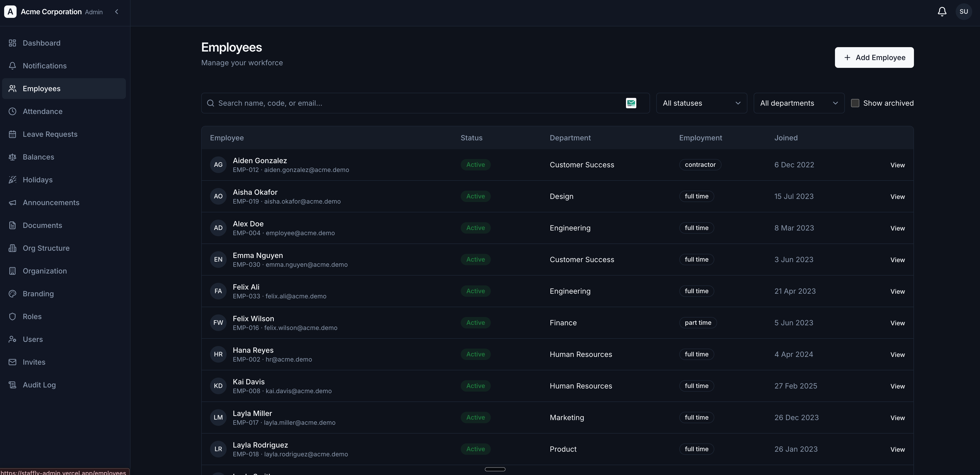Image resolution: width=980 pixels, height=475 pixels.
Task: Click the Attendance clock icon
Action: tap(12, 111)
